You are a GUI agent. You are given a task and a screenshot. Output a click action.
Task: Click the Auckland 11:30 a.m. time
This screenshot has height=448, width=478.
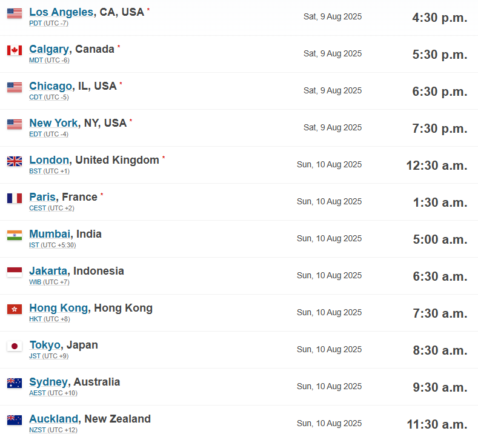click(437, 424)
